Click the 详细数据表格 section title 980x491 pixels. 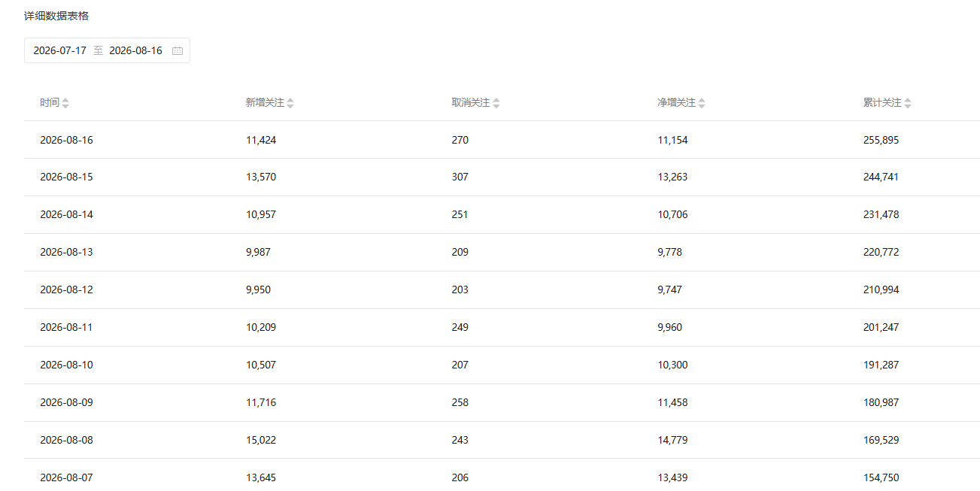(x=56, y=16)
